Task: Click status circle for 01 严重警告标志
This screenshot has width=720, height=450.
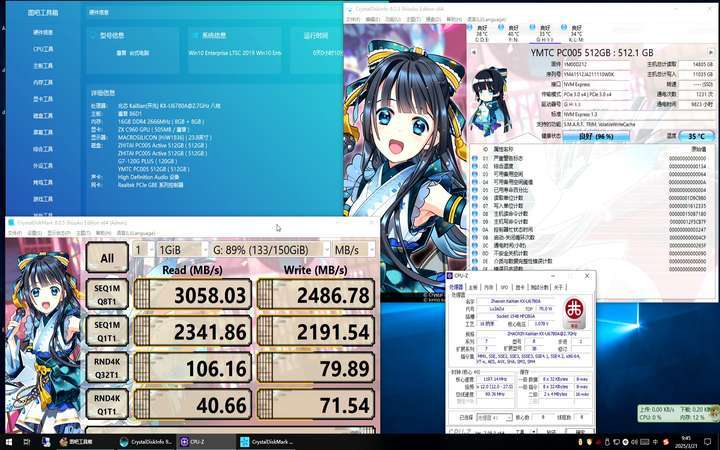Action: [x=475, y=158]
